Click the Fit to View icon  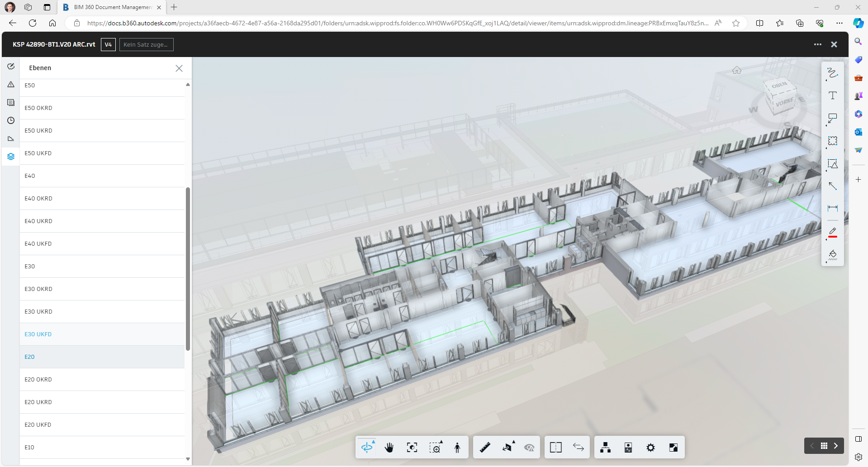412,448
